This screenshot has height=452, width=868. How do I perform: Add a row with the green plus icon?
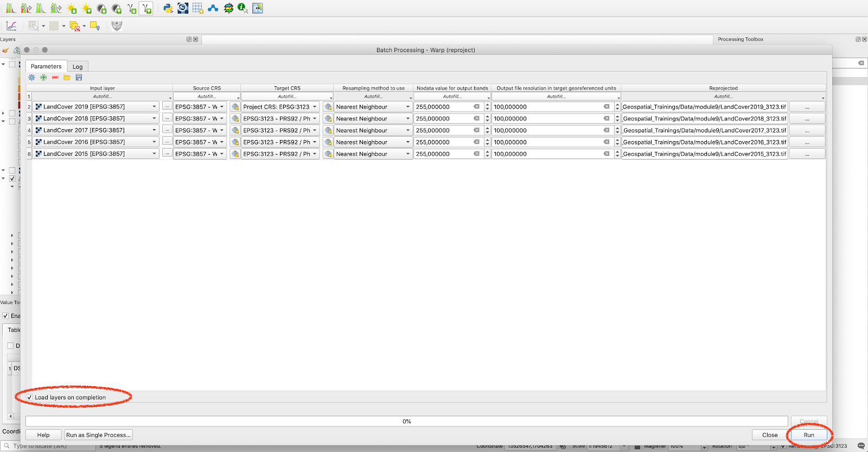point(43,78)
